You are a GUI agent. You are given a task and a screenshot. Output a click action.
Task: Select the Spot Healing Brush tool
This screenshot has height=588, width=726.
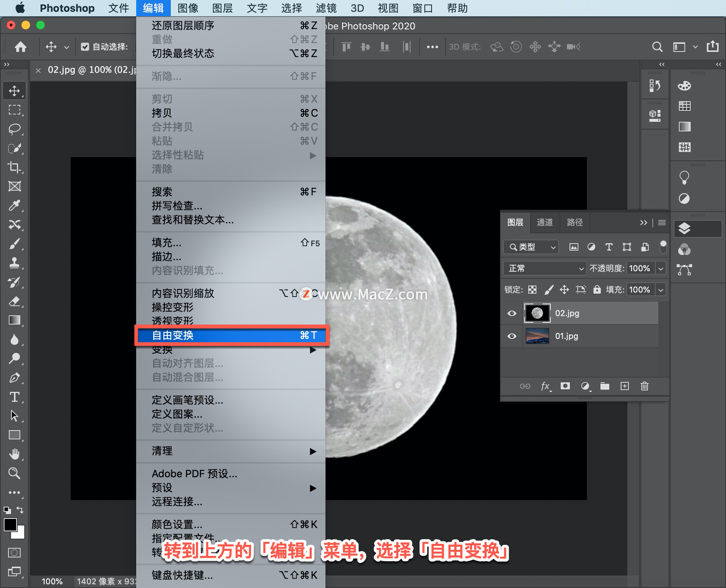(14, 225)
